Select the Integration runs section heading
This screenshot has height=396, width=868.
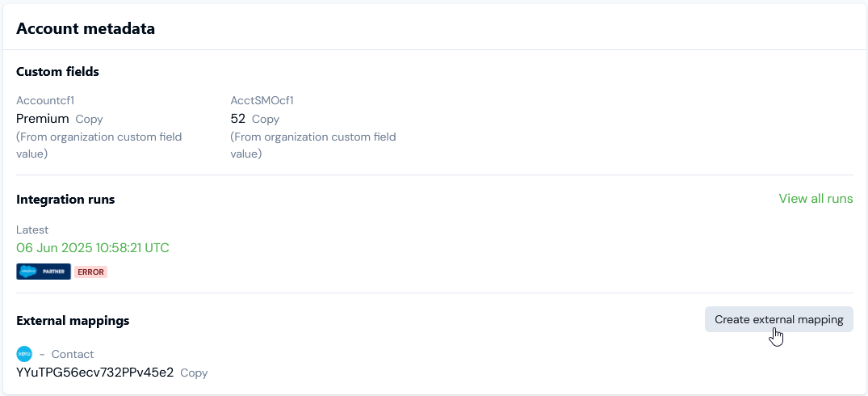(x=65, y=200)
